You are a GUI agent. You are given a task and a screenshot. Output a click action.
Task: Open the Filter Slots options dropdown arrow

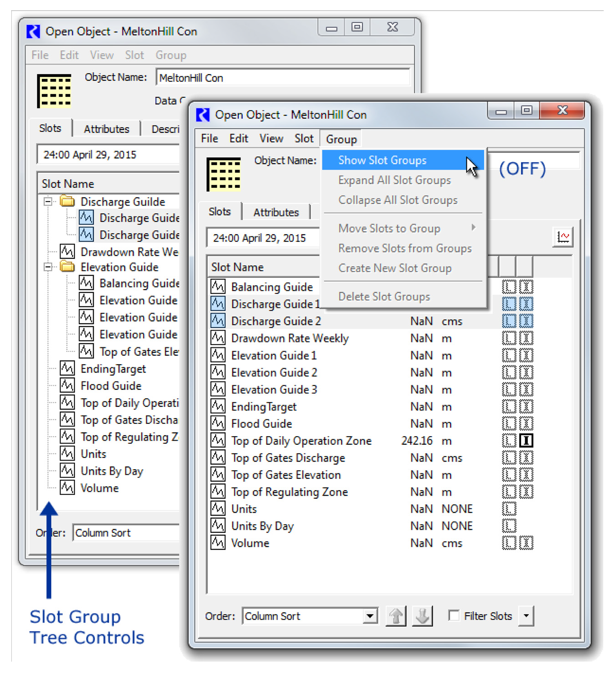click(x=526, y=616)
